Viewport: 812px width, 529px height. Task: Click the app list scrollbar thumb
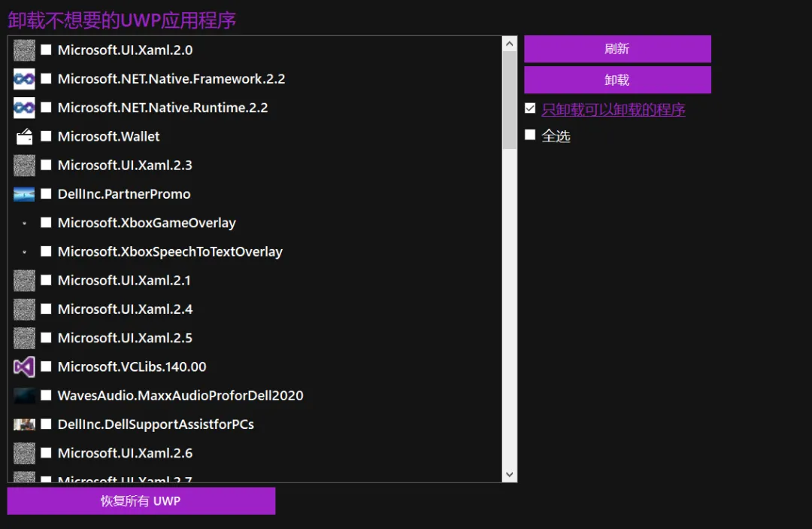tap(510, 100)
